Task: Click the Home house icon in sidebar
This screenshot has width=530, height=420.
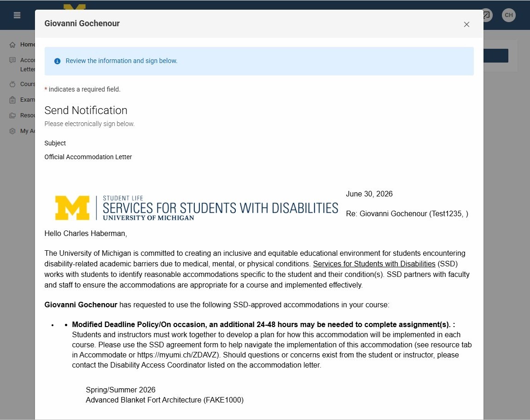Action: [x=12, y=45]
